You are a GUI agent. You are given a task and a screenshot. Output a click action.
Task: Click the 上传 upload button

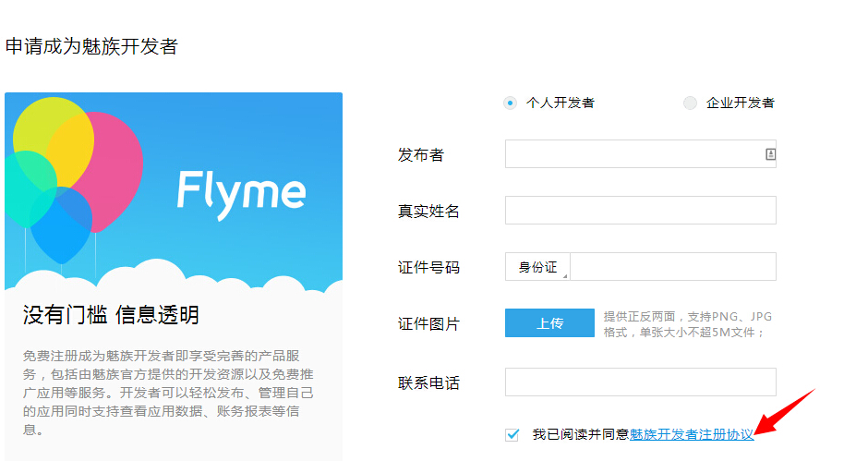[x=549, y=323]
